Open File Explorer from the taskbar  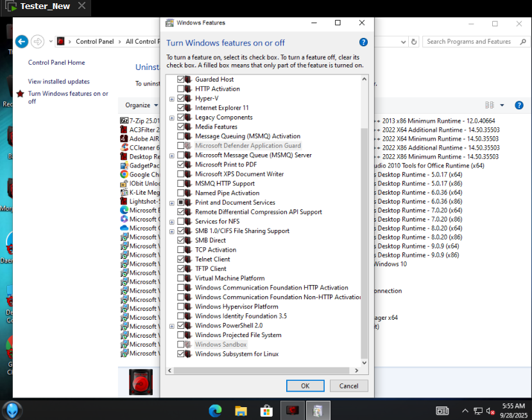(241, 411)
